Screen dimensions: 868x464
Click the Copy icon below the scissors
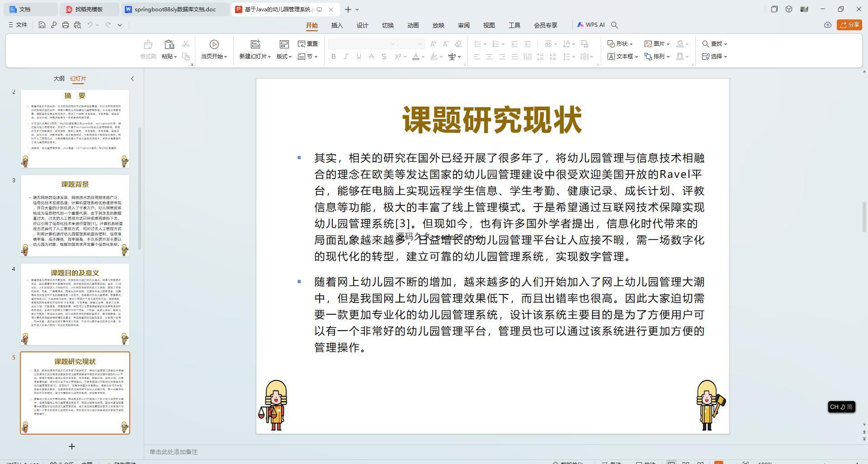(x=186, y=57)
